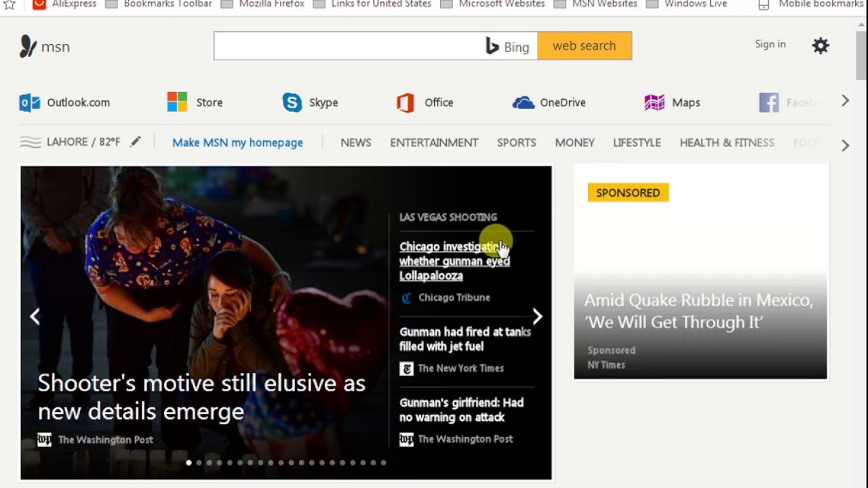Screen dimensions: 868x488
Task: Open the Chicago investigating Lollapalooza story
Action: (x=454, y=261)
